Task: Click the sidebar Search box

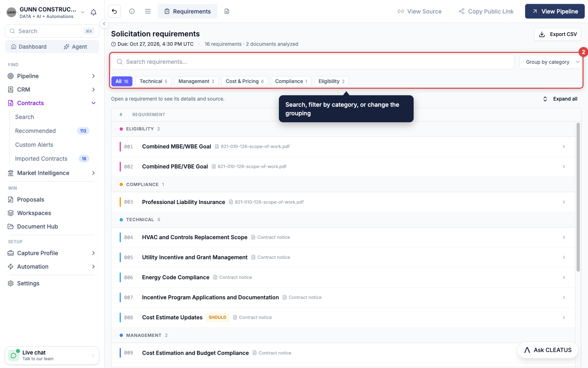Action: tap(52, 31)
